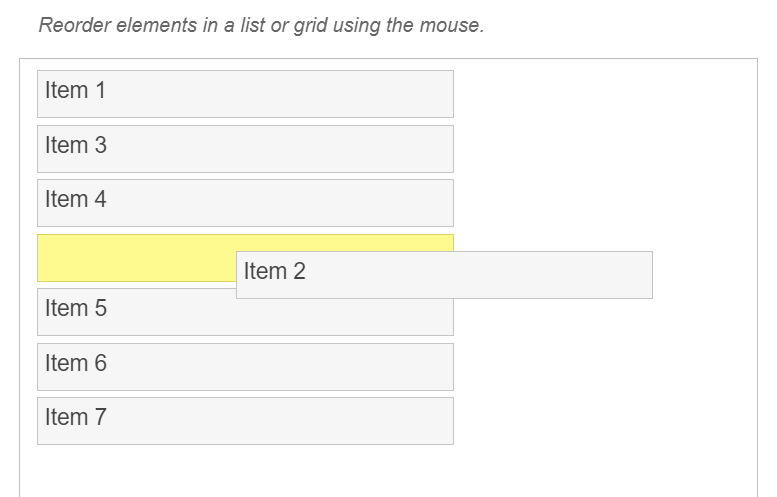The height and width of the screenshot is (497, 777).
Task: Click the empty space below Item 7
Action: (245, 470)
